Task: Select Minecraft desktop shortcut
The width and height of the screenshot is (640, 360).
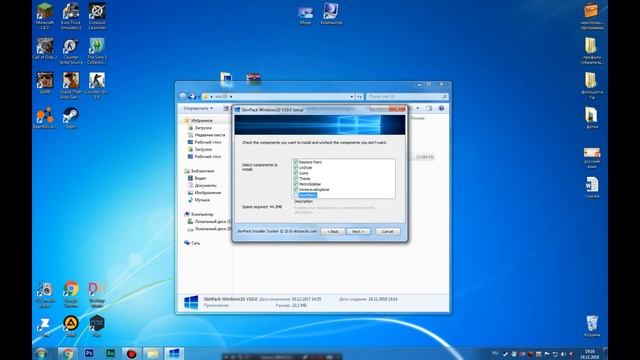Action: [x=44, y=16]
